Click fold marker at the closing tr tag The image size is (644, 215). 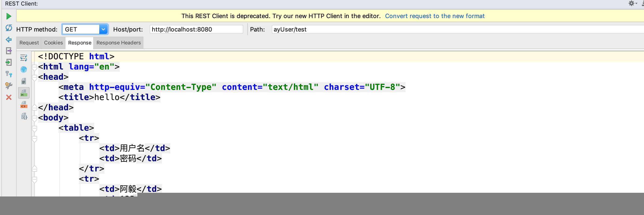pos(35,169)
